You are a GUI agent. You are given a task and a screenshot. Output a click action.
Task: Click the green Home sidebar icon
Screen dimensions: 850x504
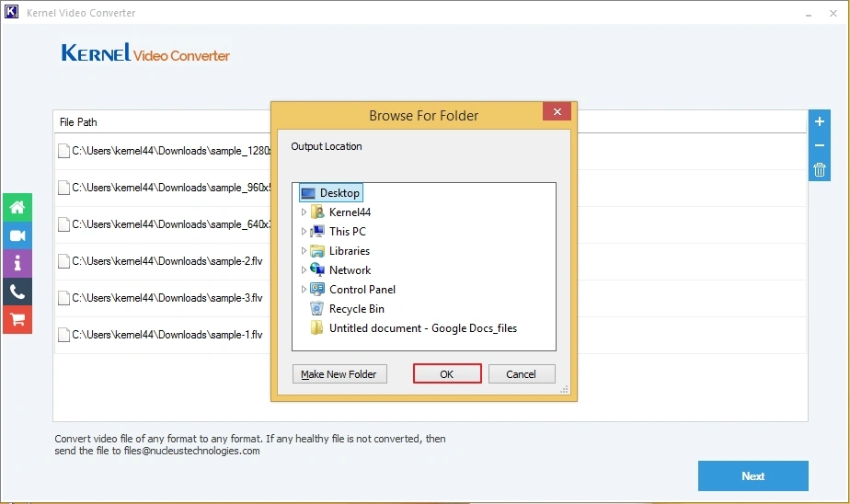pyautogui.click(x=17, y=208)
